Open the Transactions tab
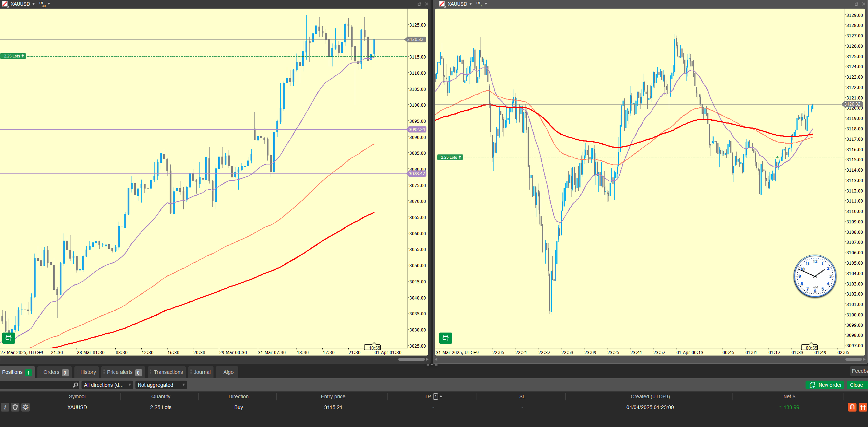Screen dimensions: 868x427 [168, 372]
